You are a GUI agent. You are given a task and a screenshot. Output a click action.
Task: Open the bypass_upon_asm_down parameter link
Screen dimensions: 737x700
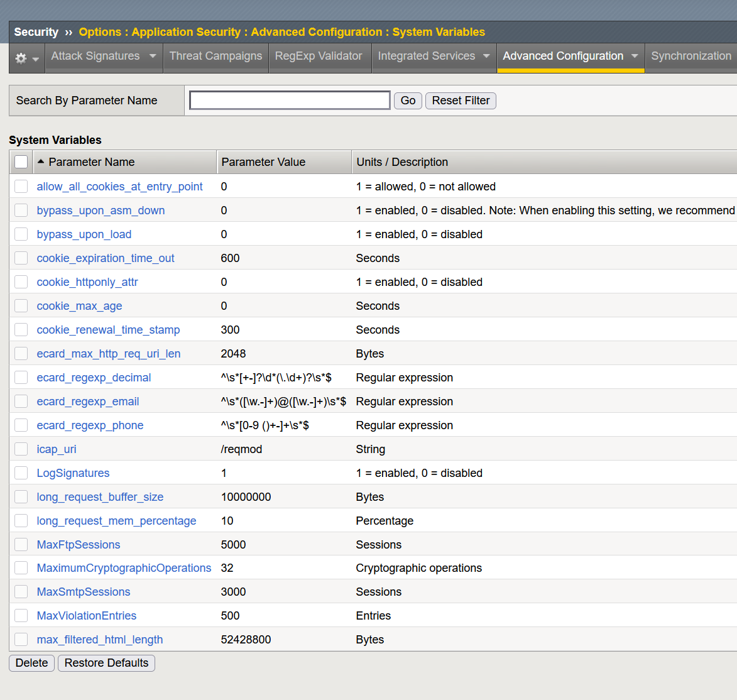[x=101, y=211]
